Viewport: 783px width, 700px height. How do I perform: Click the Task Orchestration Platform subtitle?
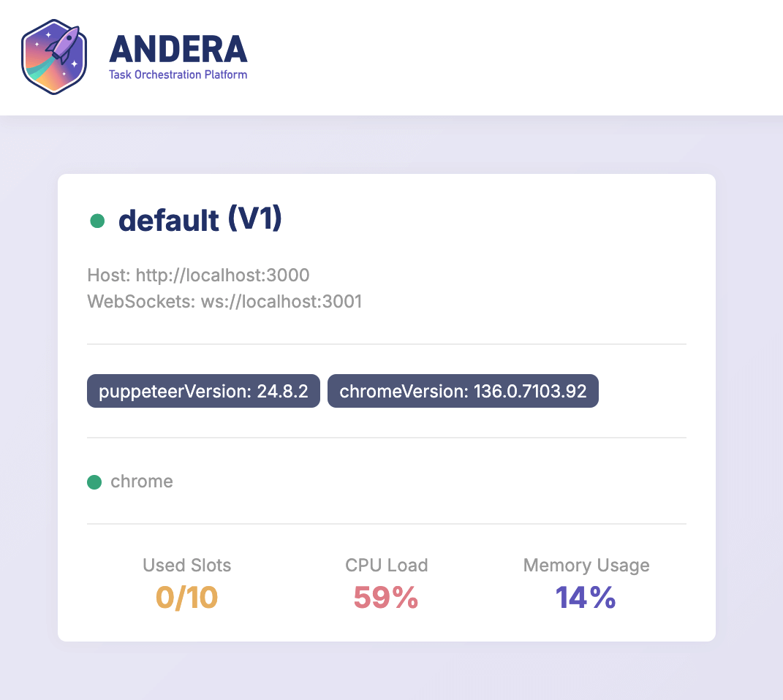tap(178, 75)
